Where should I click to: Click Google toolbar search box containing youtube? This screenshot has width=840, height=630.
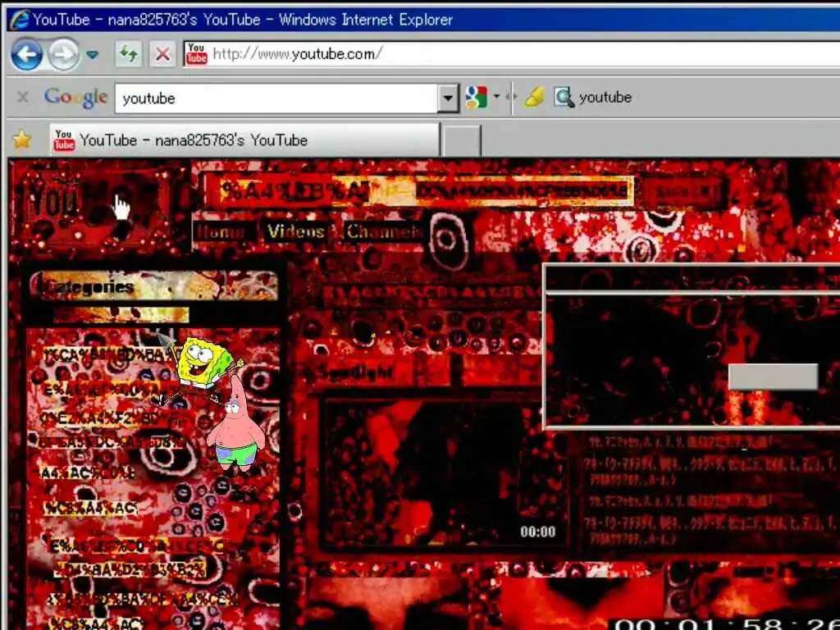click(276, 98)
